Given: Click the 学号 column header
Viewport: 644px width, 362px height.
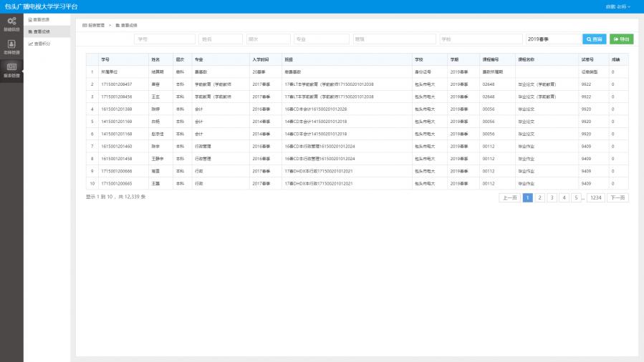Looking at the screenshot, I should 105,59.
